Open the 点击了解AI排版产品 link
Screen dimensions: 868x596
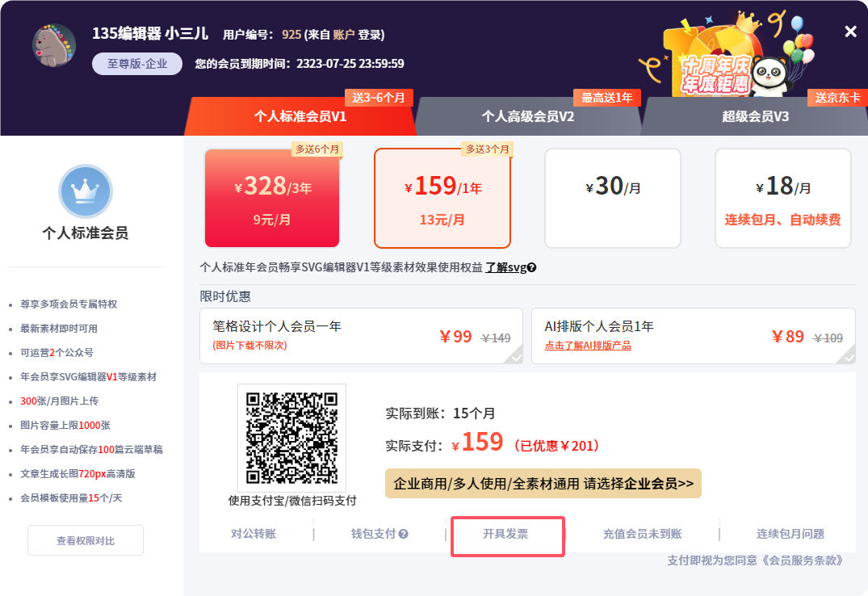coord(588,346)
